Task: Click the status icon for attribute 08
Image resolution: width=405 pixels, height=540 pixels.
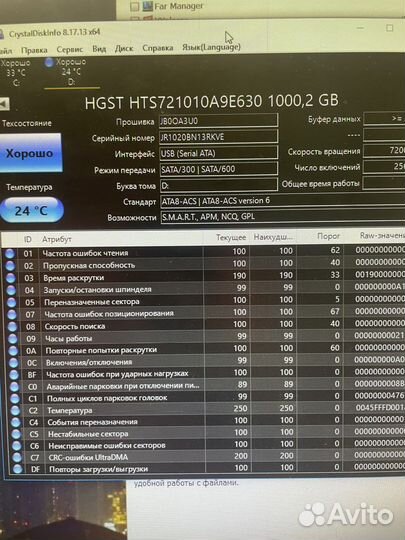Action: (12, 326)
